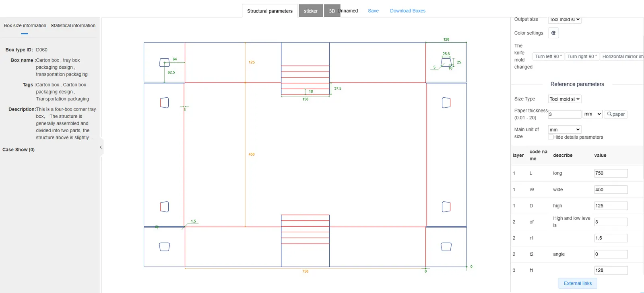
Task: Expand the Size Type dropdown
Action: pos(565,99)
